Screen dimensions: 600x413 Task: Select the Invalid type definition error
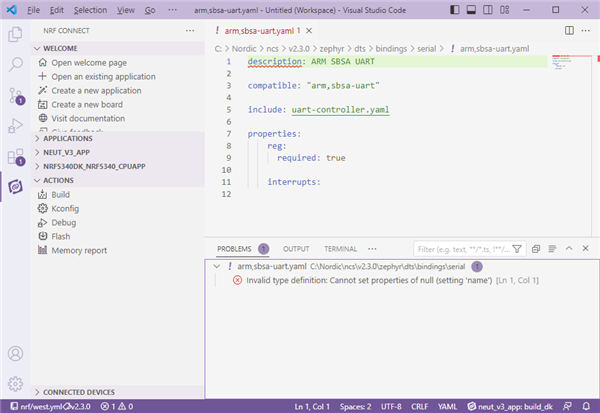click(402, 281)
